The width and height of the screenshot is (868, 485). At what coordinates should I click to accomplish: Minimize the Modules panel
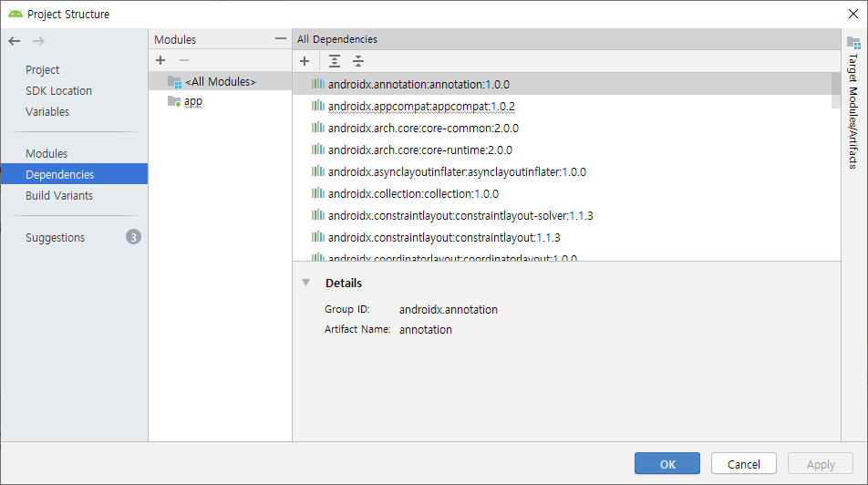coord(281,39)
